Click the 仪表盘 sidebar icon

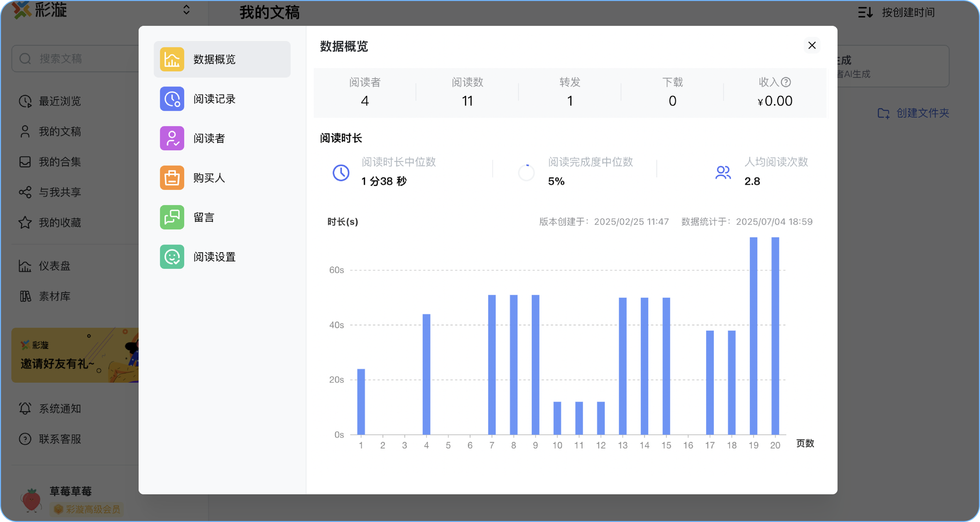[x=25, y=266]
